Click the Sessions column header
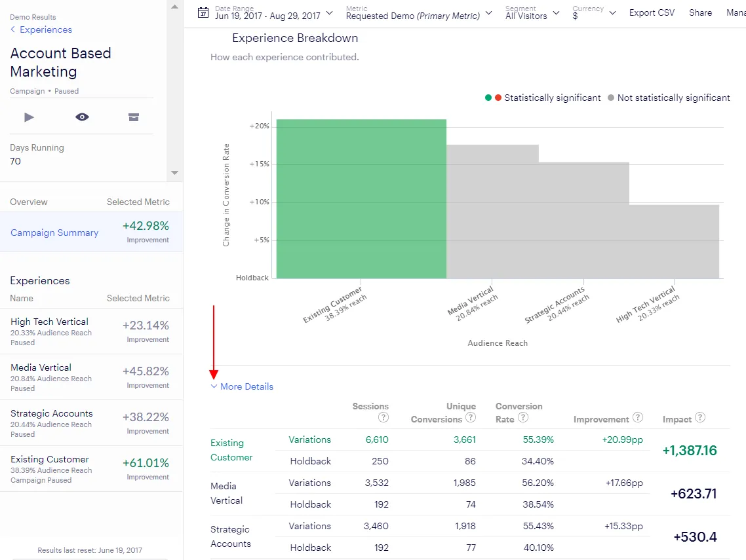The height and width of the screenshot is (560, 746). (x=370, y=406)
